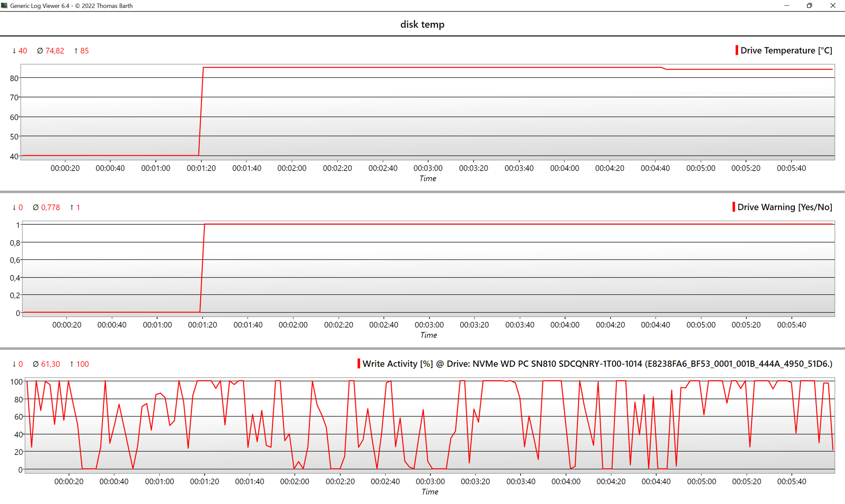
Task: Click the red Drive Temperature legend swatch
Action: tap(736, 50)
